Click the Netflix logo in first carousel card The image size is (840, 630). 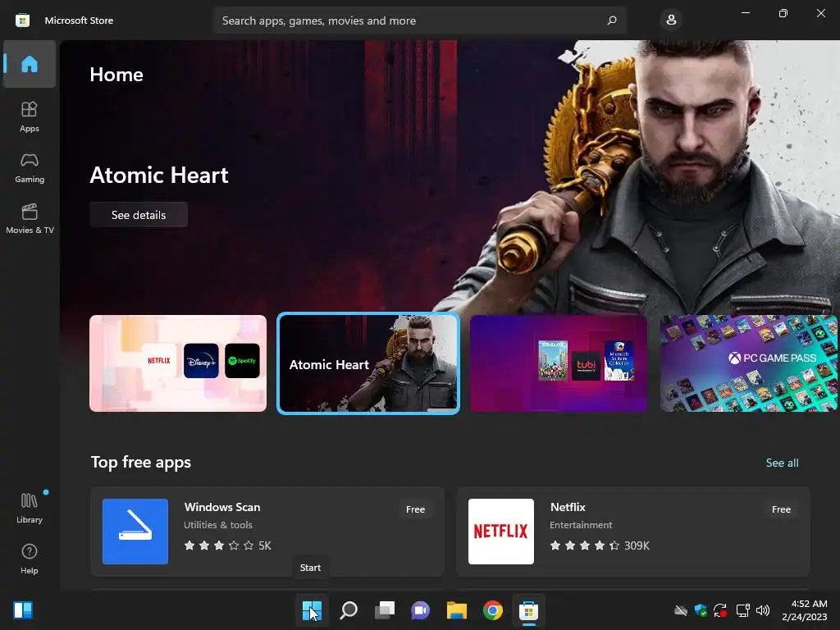point(159,361)
